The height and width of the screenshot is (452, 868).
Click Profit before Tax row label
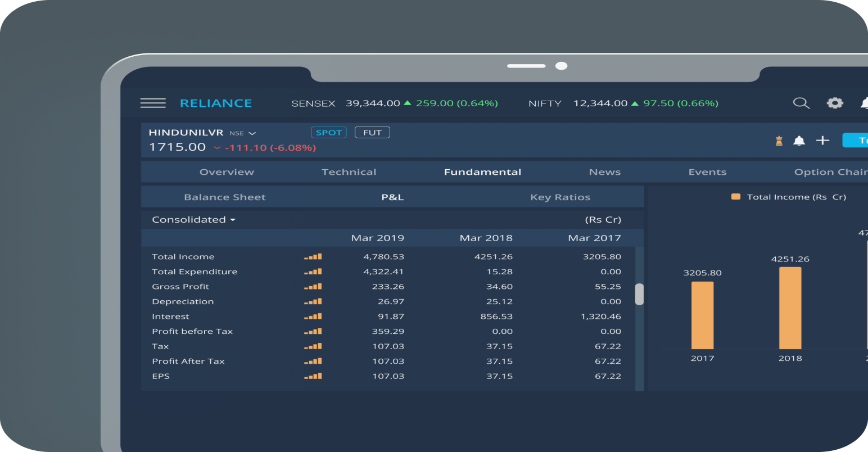[x=192, y=332]
